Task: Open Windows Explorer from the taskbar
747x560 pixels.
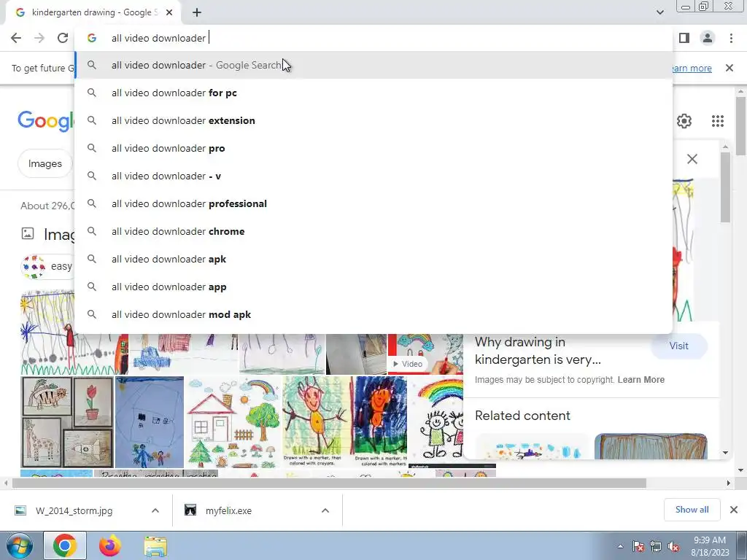Action: point(155,545)
